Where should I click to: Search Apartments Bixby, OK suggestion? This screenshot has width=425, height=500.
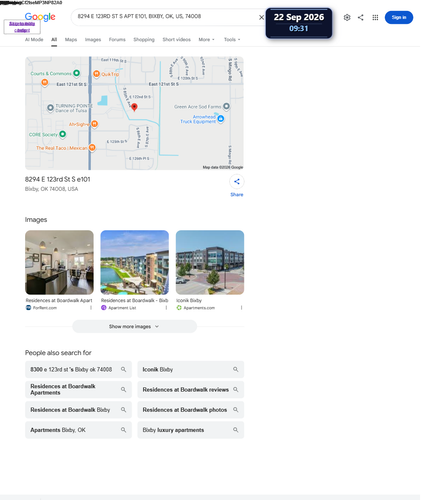78,430
